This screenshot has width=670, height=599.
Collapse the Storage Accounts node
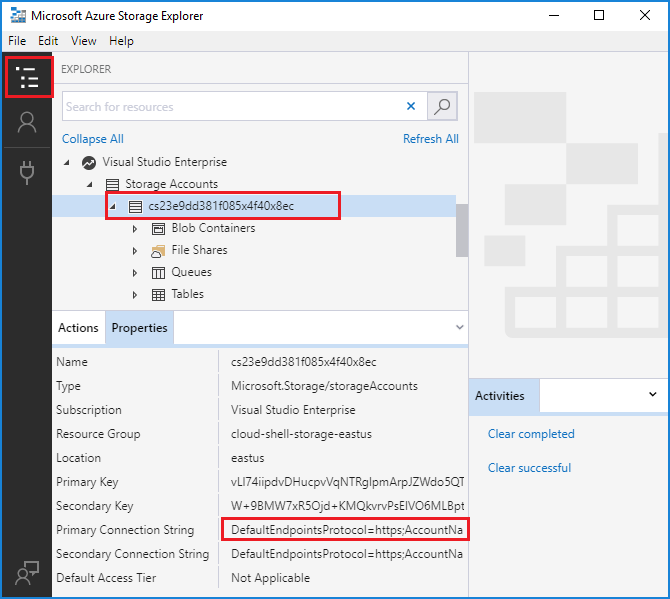pyautogui.click(x=89, y=185)
